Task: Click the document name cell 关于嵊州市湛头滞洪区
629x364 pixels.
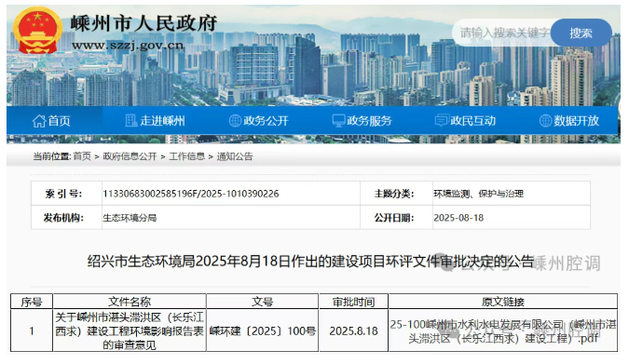Action: tap(130, 330)
